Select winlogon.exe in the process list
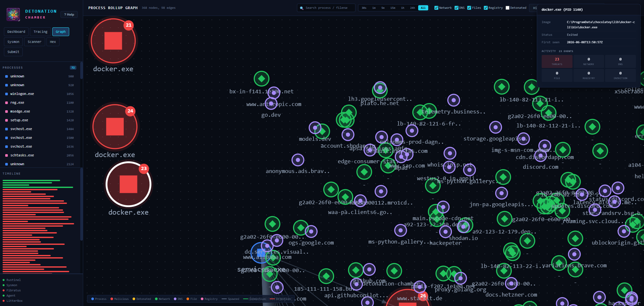This screenshot has width=644, height=306. coord(40,94)
